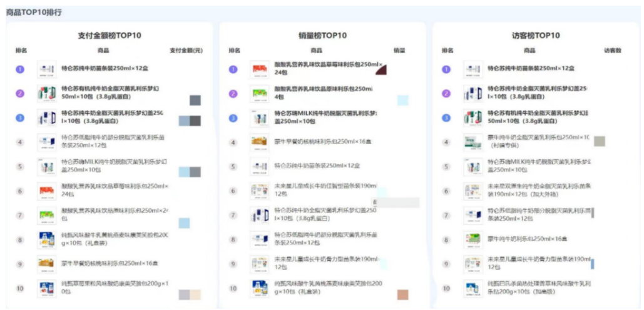Click the purple rank 2 badge in 销量榜
This screenshot has width=644, height=310.
tap(233, 94)
